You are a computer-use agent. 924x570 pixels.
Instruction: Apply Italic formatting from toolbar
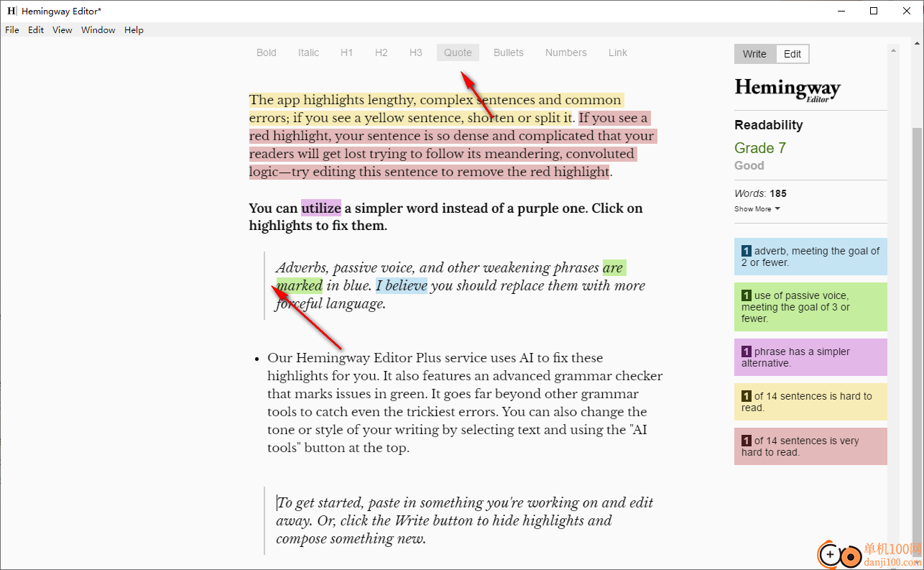(309, 52)
